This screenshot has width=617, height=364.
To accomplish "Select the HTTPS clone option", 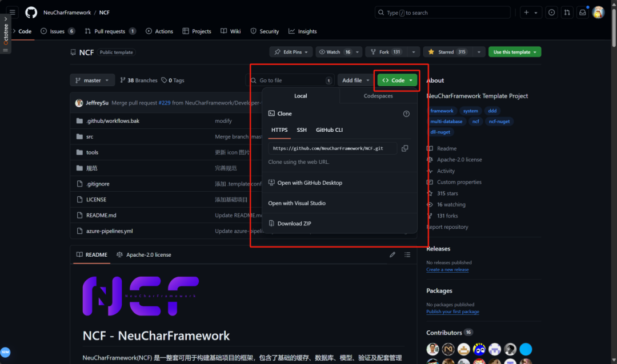I will tap(279, 130).
